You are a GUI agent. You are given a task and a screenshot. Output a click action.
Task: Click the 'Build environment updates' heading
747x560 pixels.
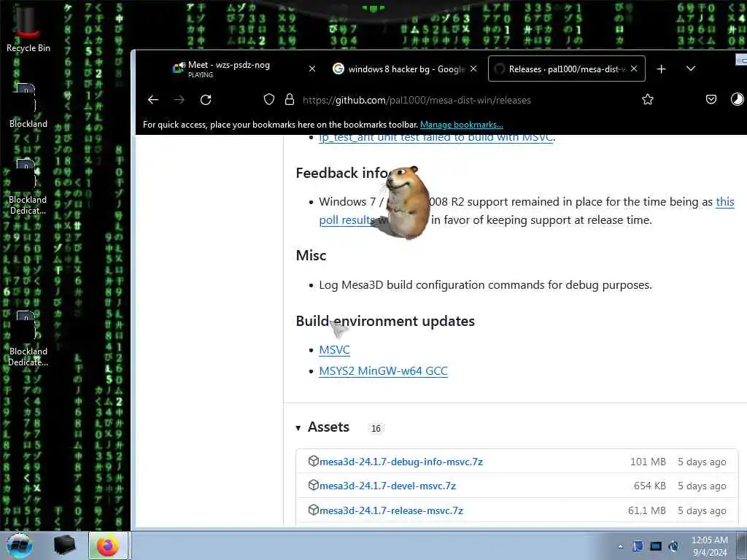coord(385,322)
